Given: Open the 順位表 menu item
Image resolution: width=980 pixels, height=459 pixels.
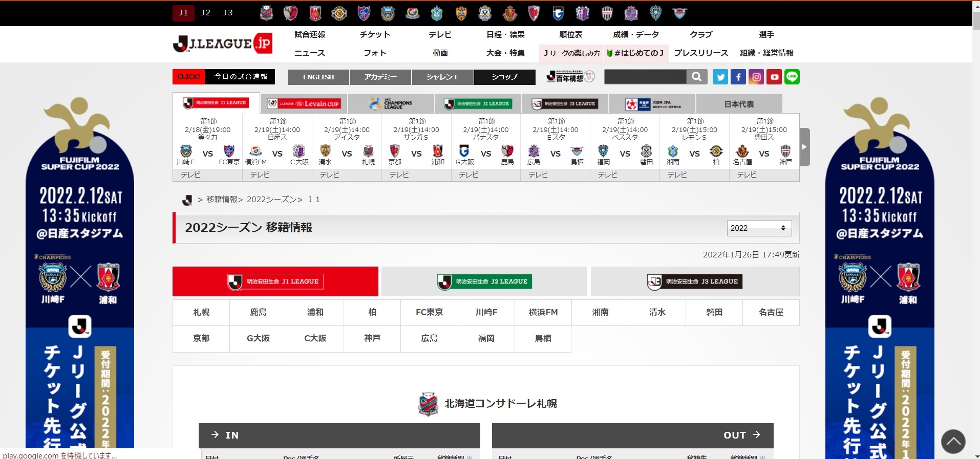Looking at the screenshot, I should tap(571, 34).
